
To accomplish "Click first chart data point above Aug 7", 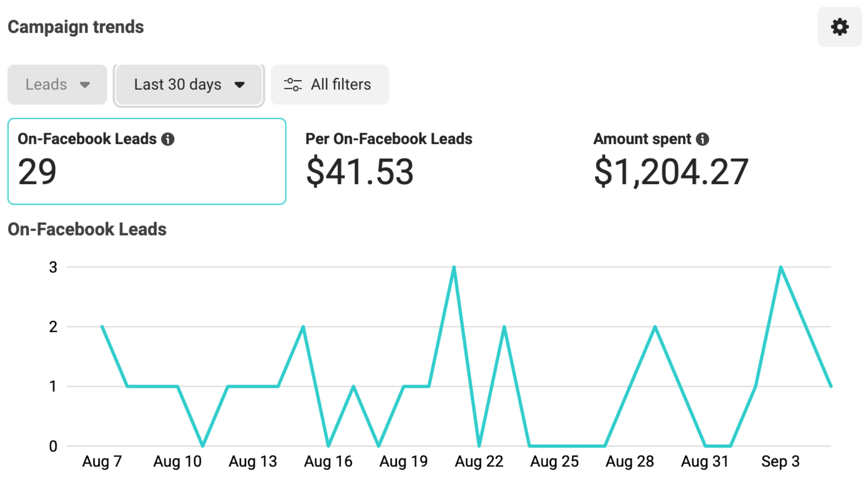I will click(102, 326).
